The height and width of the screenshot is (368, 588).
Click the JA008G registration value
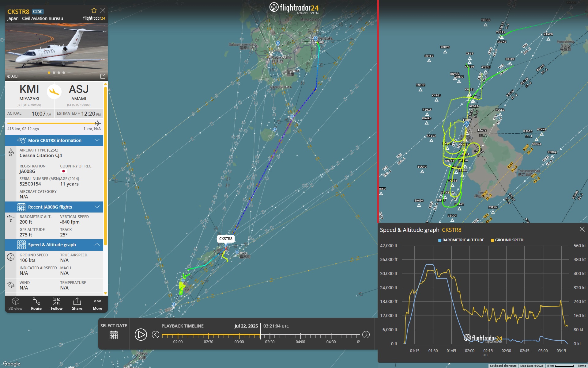coord(27,171)
